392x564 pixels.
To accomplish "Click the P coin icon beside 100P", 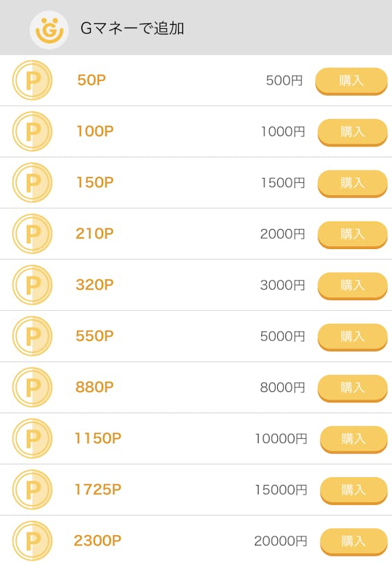I will 32,131.
